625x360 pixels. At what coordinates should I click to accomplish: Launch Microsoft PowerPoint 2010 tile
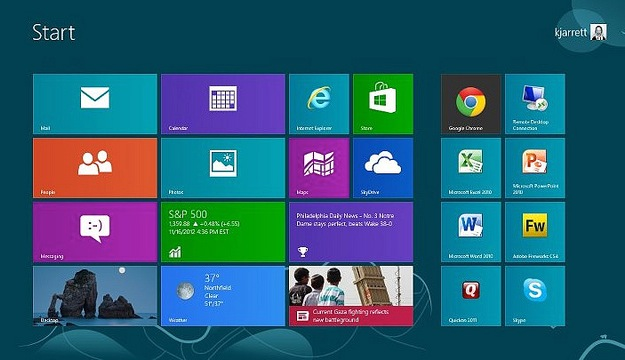535,168
